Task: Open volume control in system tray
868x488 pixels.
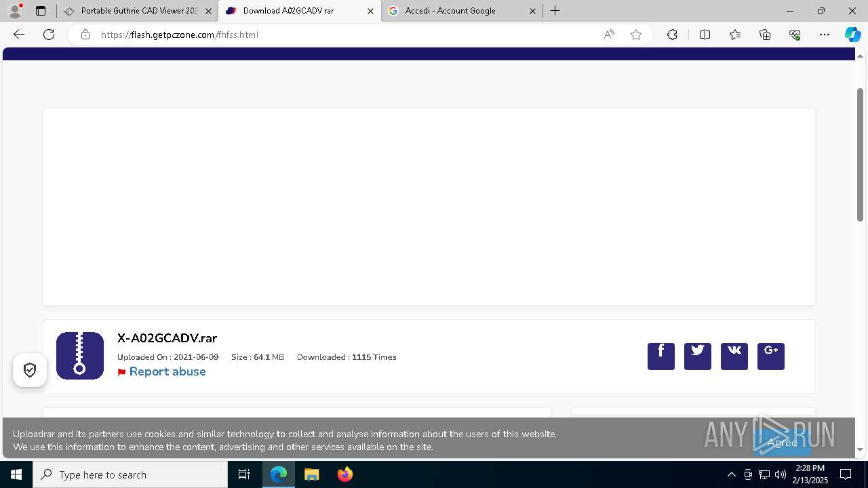Action: (781, 474)
